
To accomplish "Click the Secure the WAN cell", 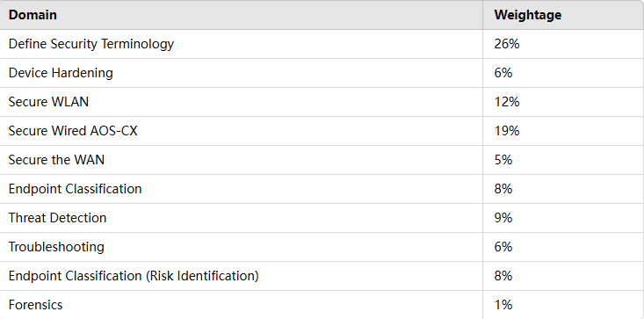I will click(x=242, y=160).
